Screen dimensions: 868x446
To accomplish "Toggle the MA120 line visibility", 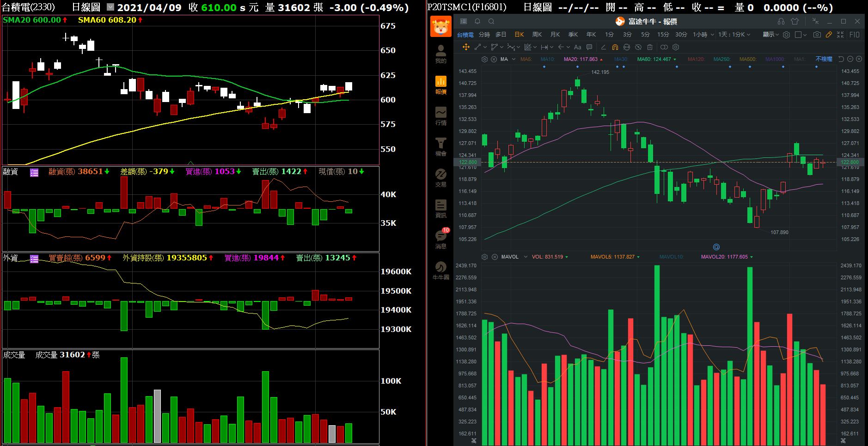I will [696, 59].
